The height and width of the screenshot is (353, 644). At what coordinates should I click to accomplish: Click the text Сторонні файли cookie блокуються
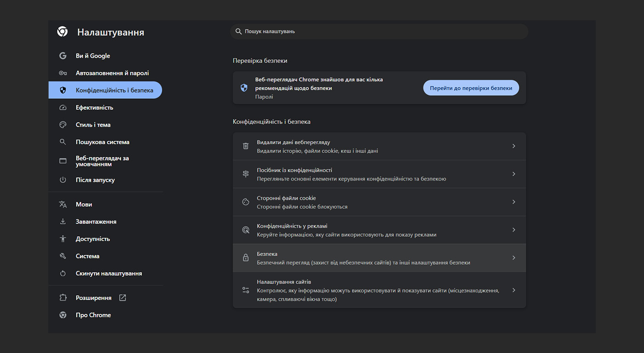[302, 207]
